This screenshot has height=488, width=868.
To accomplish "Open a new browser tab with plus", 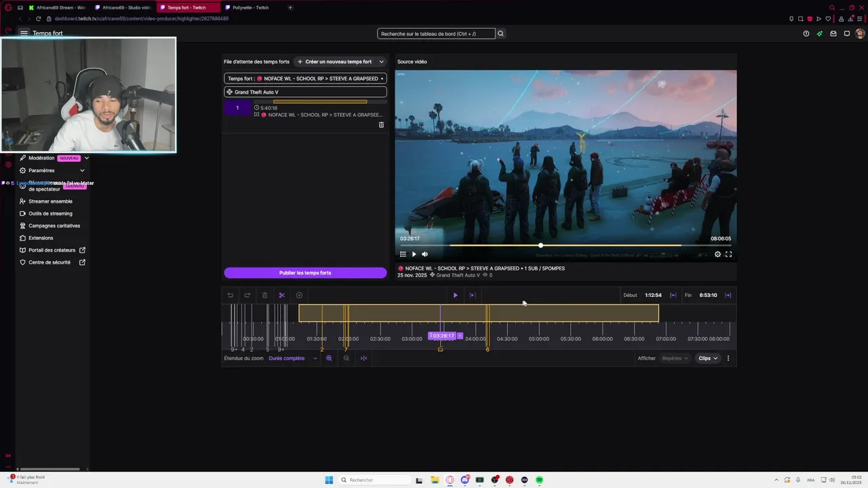I will [x=290, y=7].
